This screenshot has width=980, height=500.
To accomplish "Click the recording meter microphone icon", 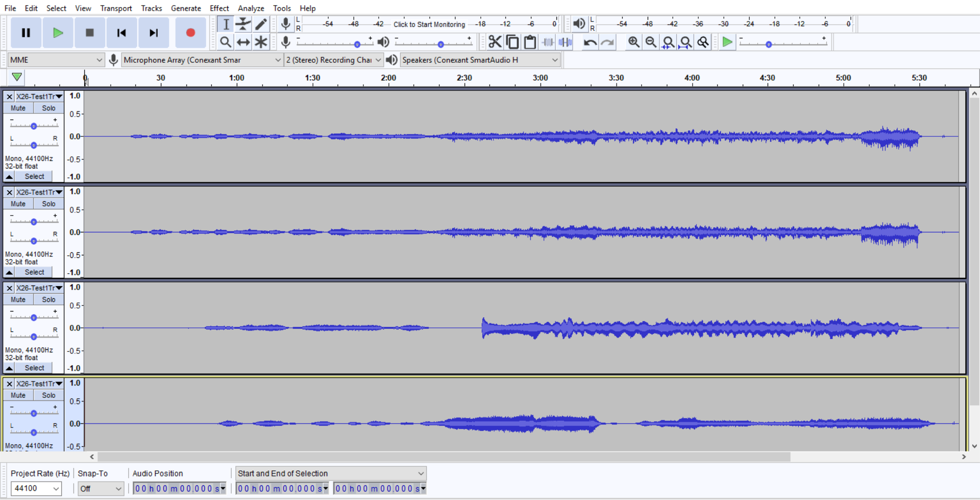I will coord(286,23).
